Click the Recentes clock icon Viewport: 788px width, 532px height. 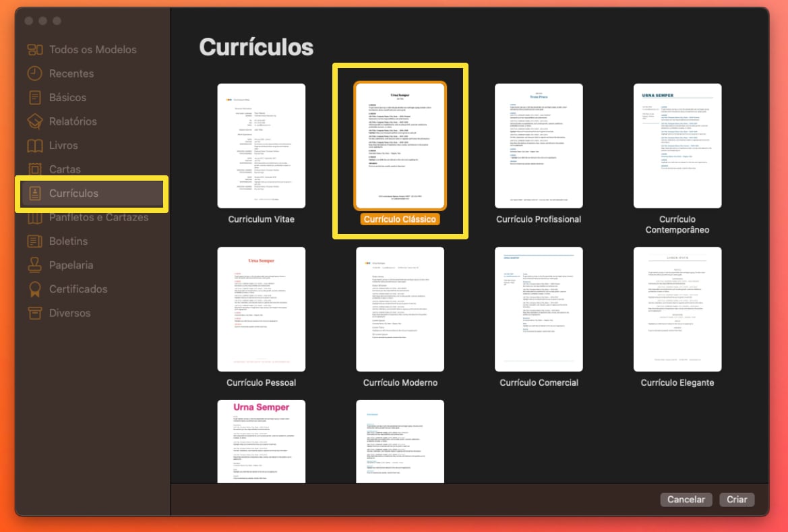pyautogui.click(x=35, y=73)
